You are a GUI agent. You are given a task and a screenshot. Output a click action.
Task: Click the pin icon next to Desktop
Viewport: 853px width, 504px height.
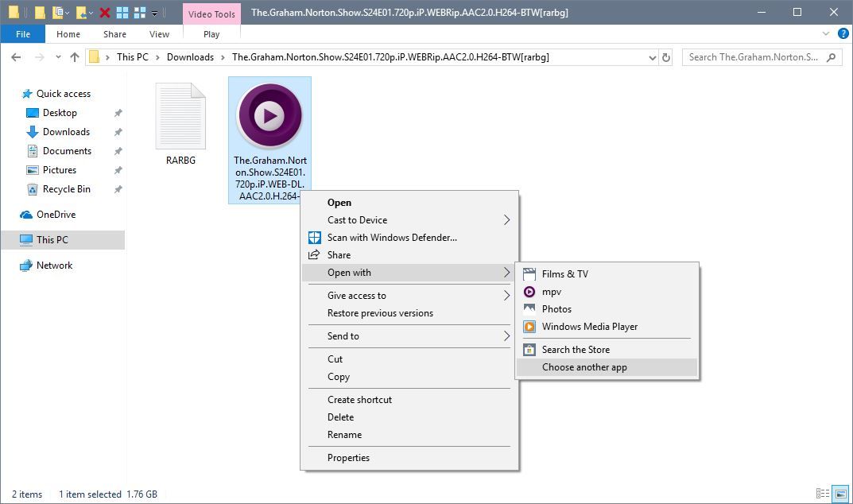[118, 113]
